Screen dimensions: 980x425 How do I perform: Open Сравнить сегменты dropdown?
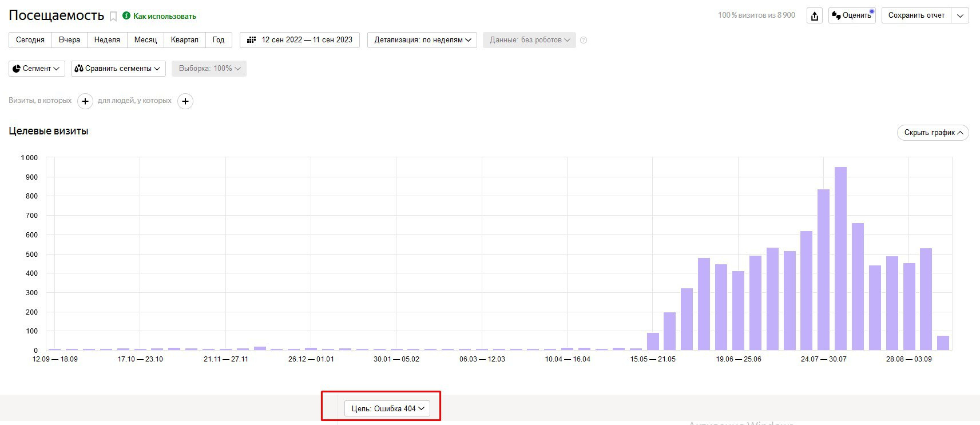(118, 69)
